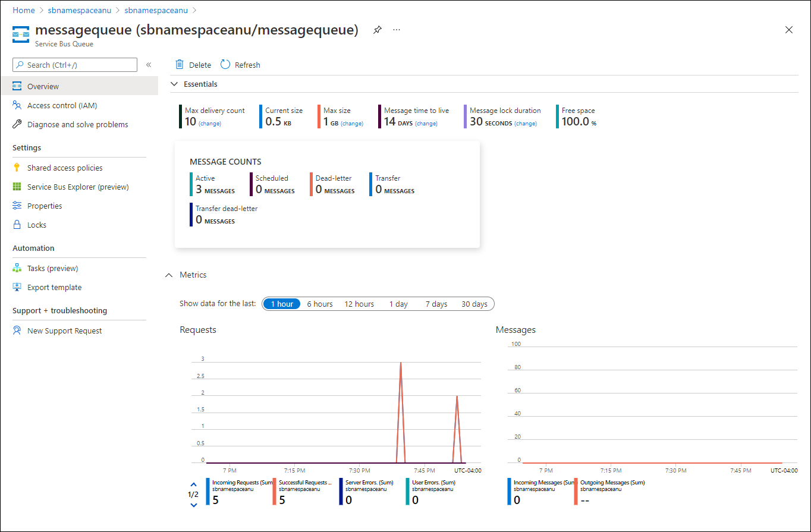Click the Export template icon

pyautogui.click(x=17, y=287)
